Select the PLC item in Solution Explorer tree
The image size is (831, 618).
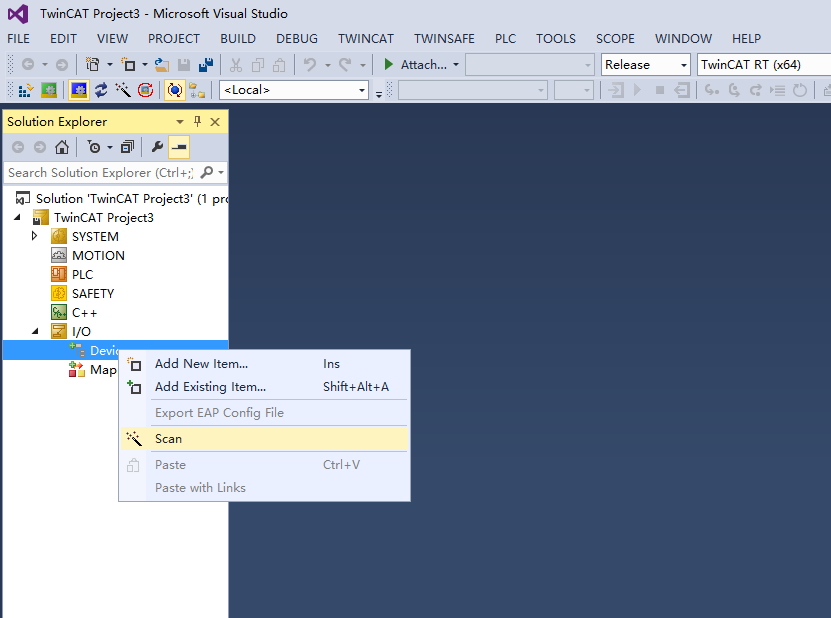pyautogui.click(x=83, y=275)
